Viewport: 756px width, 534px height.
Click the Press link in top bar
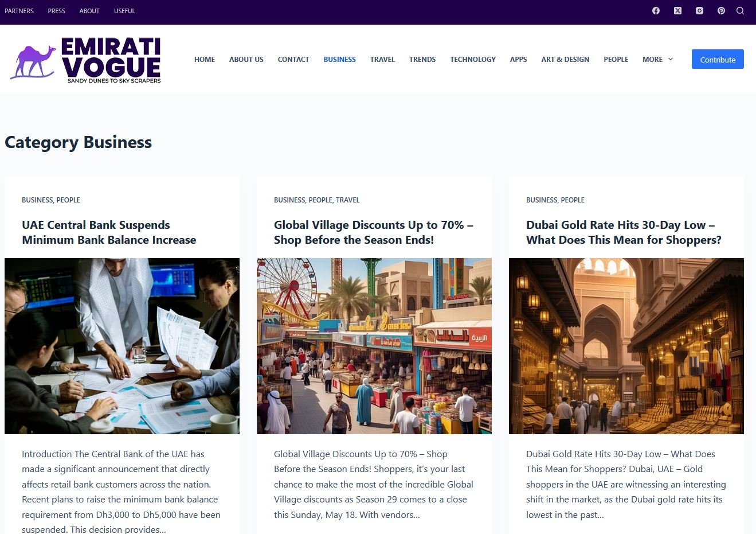coord(56,11)
